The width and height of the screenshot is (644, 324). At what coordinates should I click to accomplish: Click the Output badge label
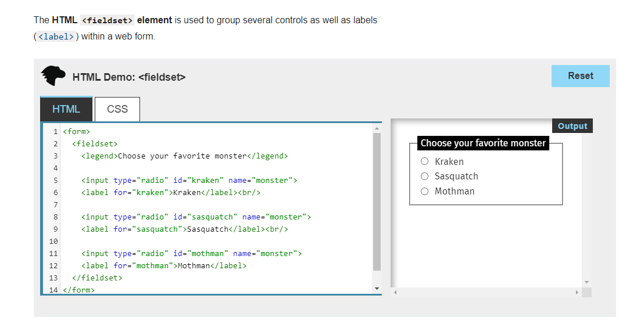point(572,126)
